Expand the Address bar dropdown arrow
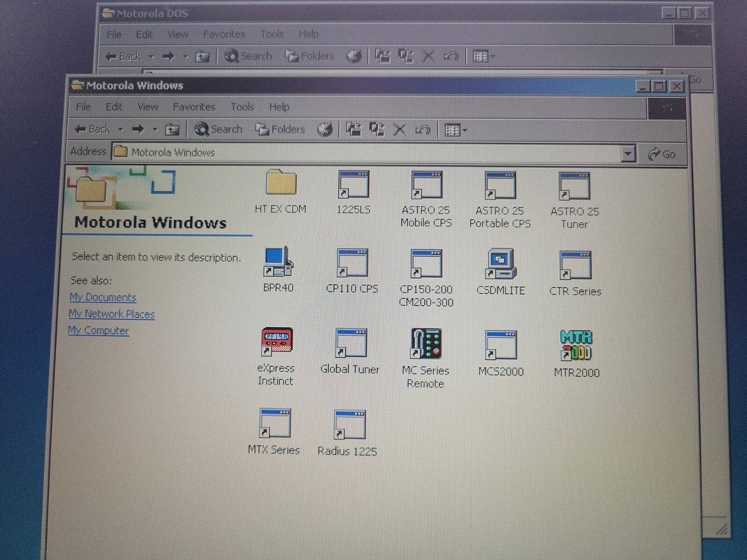Image resolution: width=747 pixels, height=560 pixels. 628,153
